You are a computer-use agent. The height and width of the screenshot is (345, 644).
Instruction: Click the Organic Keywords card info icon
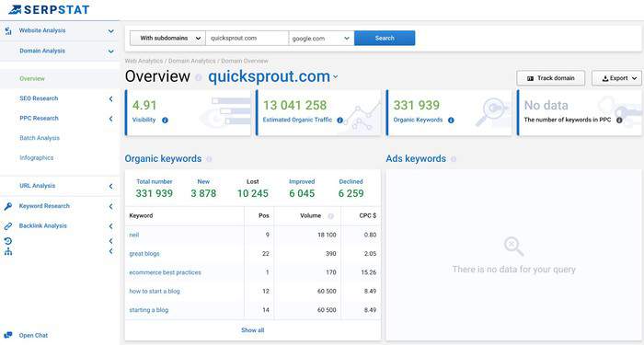click(x=451, y=121)
